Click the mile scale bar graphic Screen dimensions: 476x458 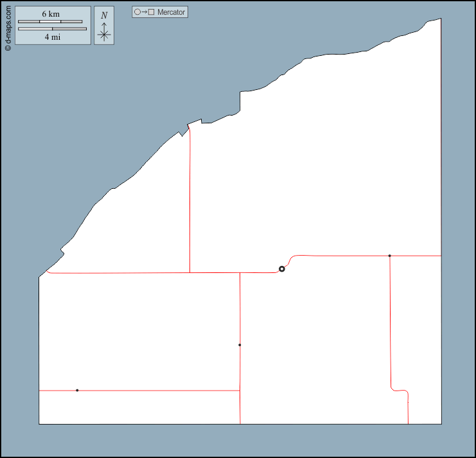click(52, 29)
